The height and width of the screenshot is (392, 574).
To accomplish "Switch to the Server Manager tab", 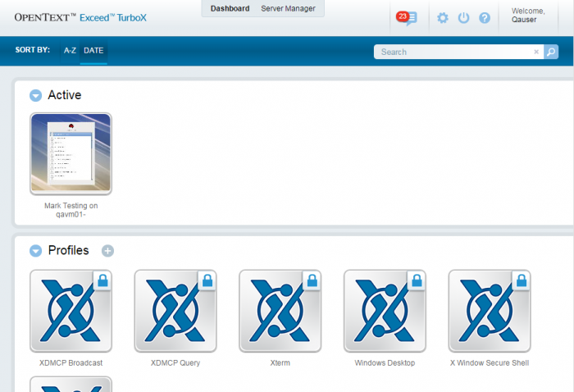I will pyautogui.click(x=288, y=8).
